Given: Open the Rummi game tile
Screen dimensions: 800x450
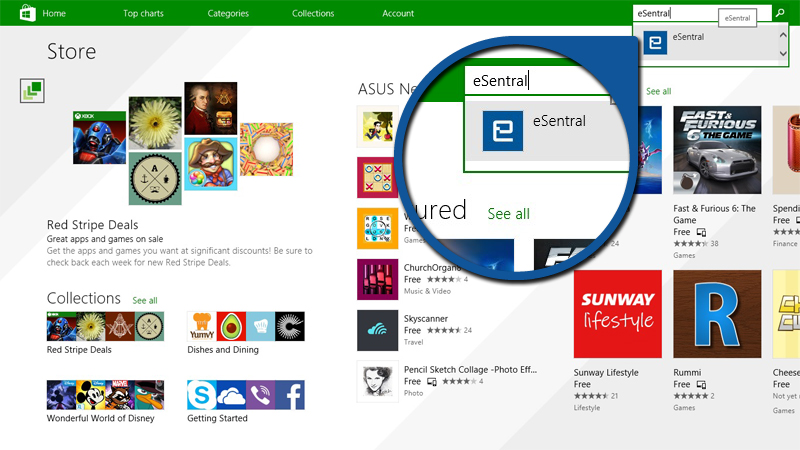Looking at the screenshot, I should pyautogui.click(x=717, y=314).
